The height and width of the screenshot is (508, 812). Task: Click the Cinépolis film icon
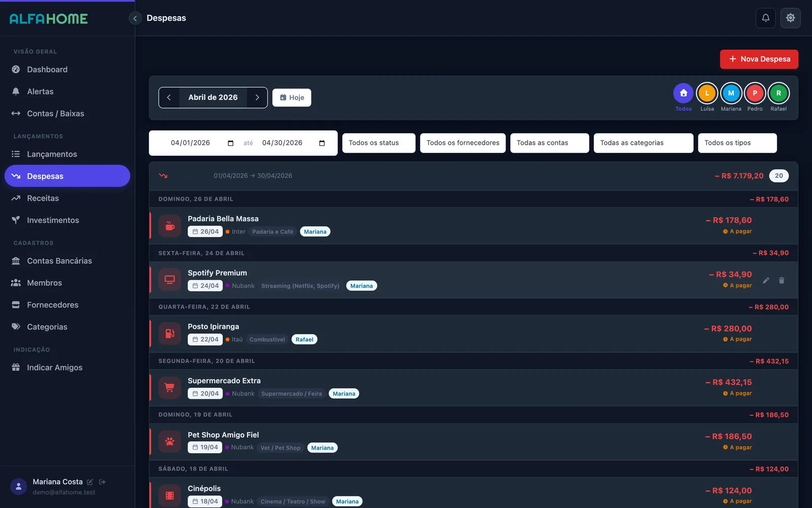pyautogui.click(x=170, y=495)
